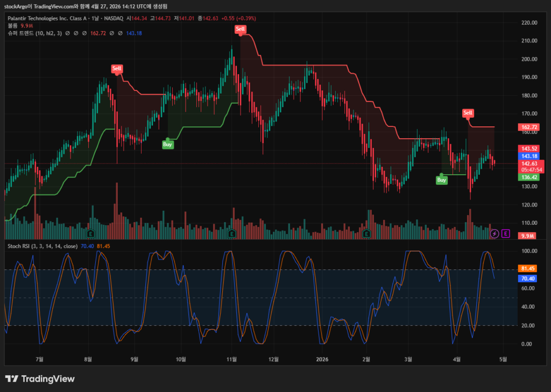Click the 180.00 price axis label

[x=529, y=96]
